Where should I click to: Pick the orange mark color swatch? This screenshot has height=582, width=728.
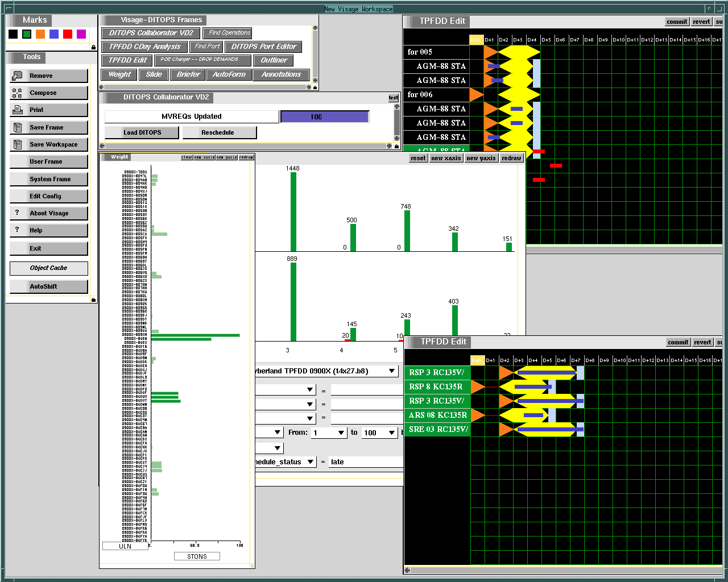click(40, 34)
